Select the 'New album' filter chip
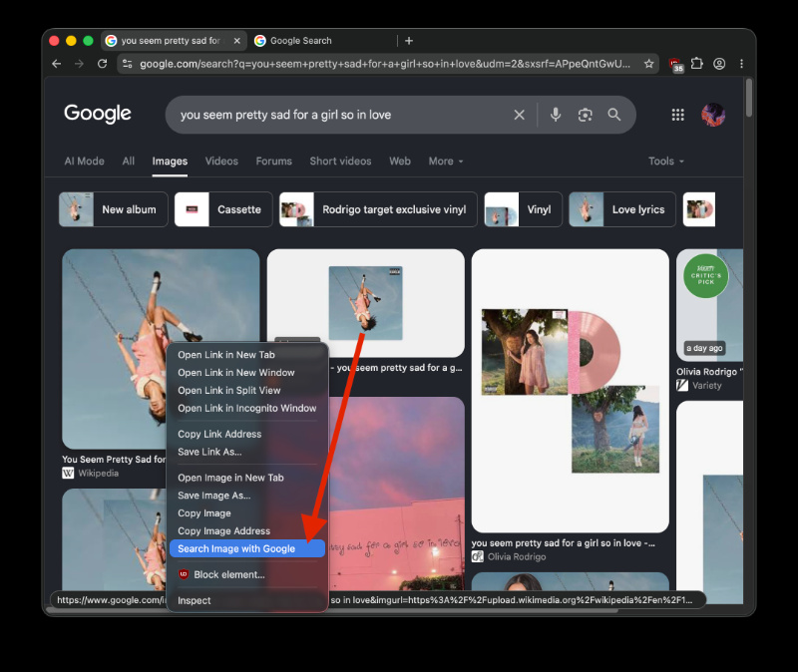 (x=114, y=209)
